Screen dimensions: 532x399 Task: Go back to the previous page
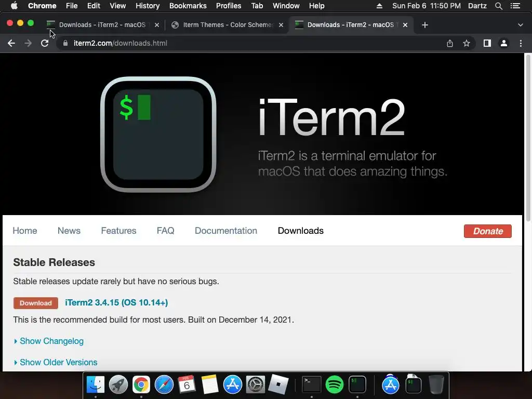coord(11,43)
